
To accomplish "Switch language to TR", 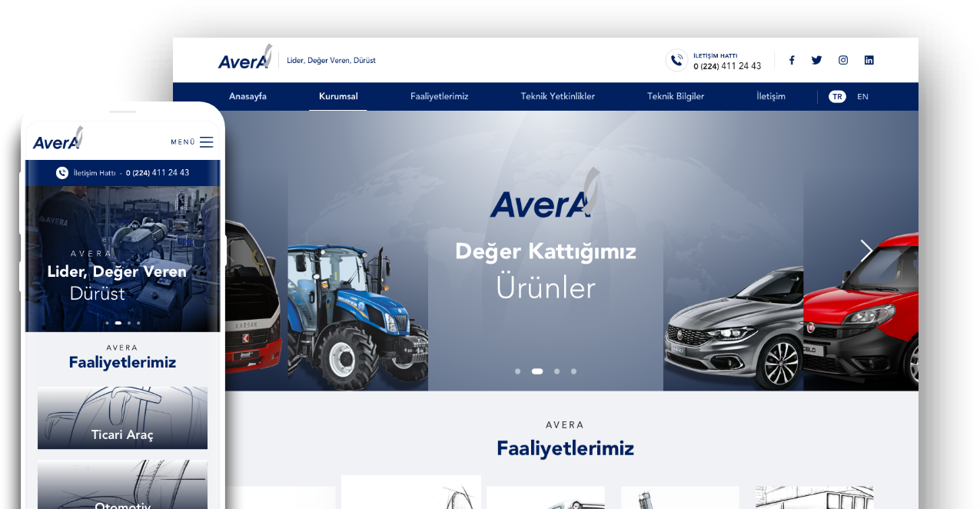I will (x=837, y=97).
